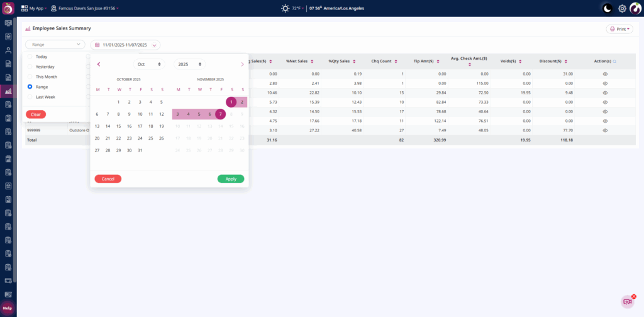Screen dimensions: 644x317
Task: Select the Last Week radio option
Action: [30, 97]
